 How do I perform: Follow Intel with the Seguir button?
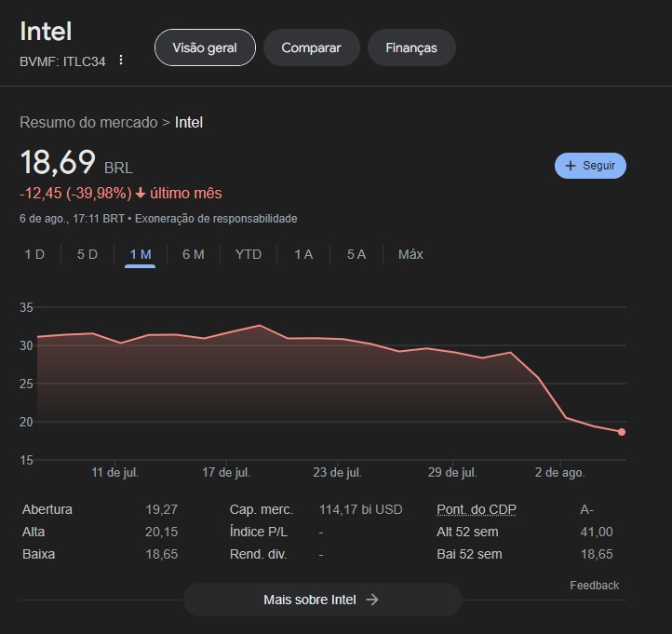[x=590, y=166]
